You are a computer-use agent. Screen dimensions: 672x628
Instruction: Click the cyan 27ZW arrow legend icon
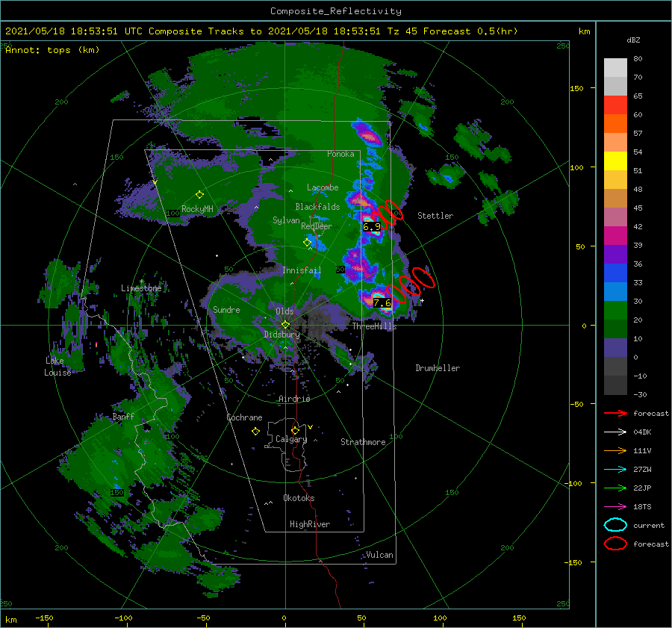click(615, 470)
